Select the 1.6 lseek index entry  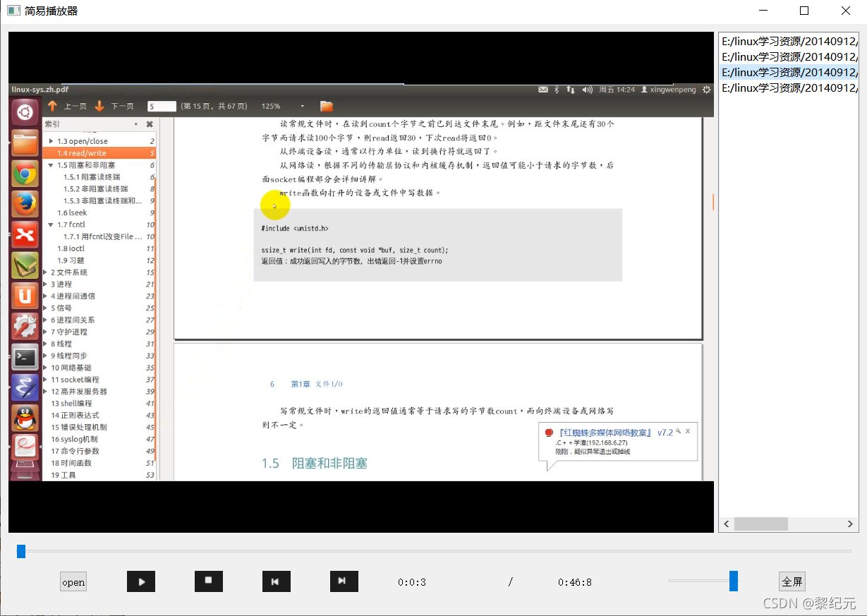pyautogui.click(x=73, y=212)
